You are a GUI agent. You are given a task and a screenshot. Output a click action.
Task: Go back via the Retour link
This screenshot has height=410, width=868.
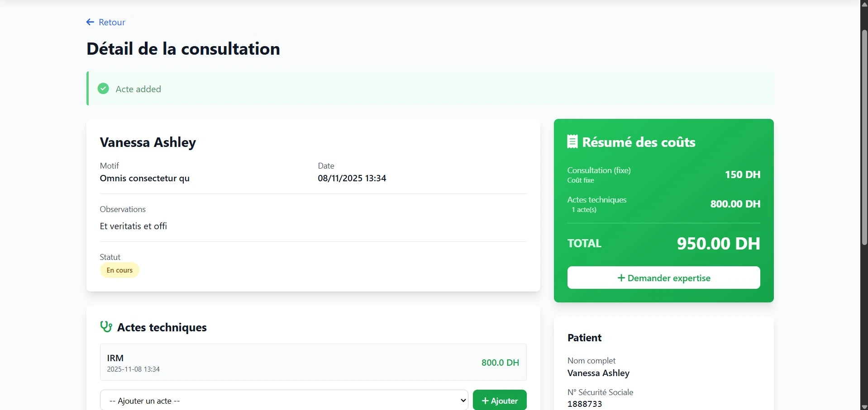coord(105,22)
